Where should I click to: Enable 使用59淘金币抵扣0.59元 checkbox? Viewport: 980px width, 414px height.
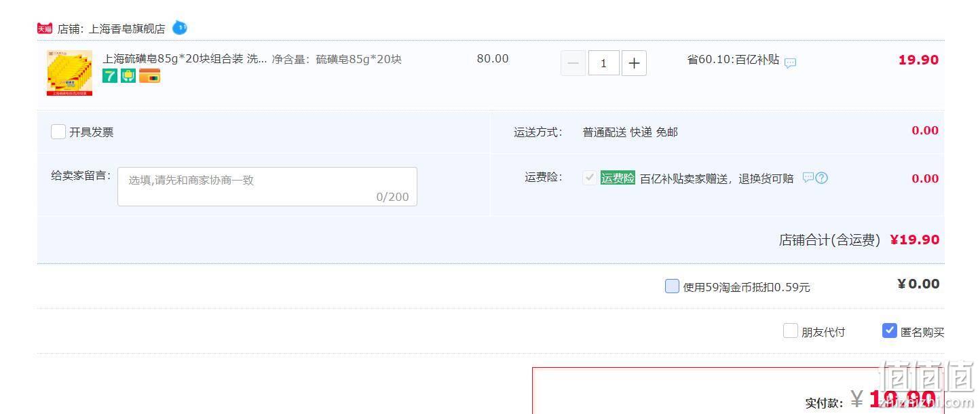[672, 286]
